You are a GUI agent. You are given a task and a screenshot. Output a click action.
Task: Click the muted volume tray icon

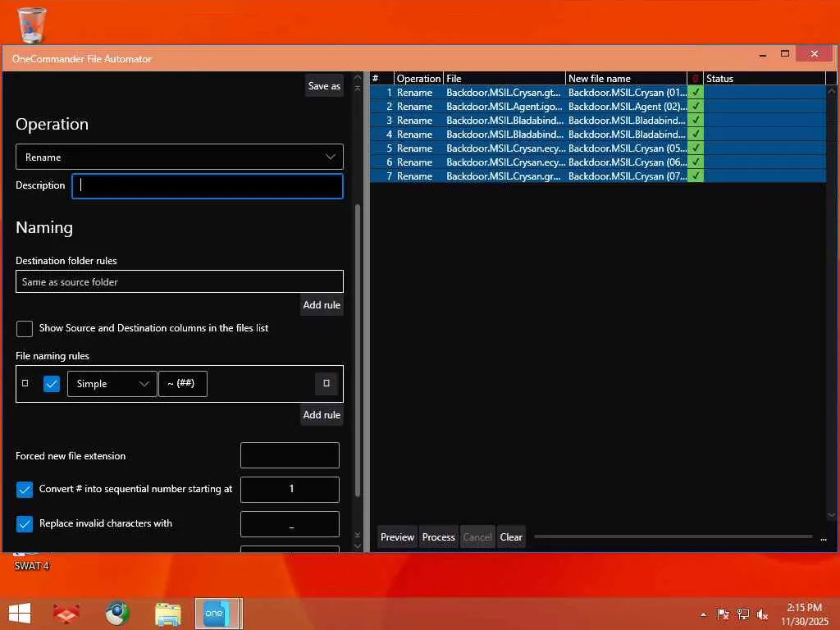[762, 614]
